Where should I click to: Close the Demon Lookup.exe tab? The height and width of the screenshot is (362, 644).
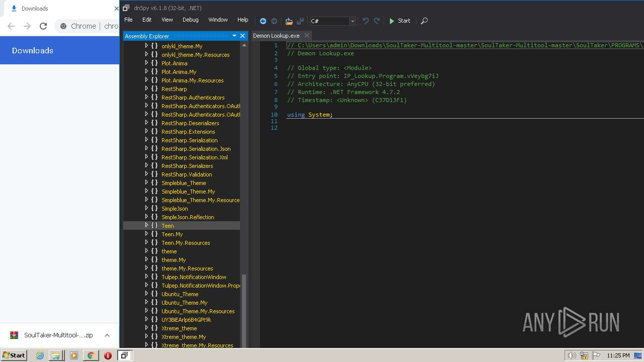(307, 36)
